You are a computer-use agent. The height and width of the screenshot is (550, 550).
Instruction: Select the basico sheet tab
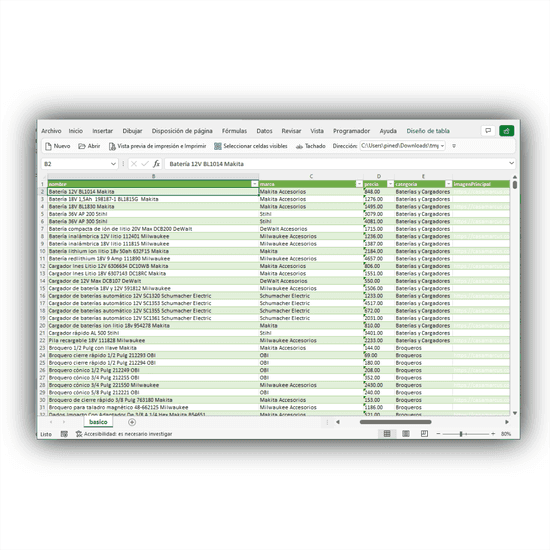tap(98, 422)
